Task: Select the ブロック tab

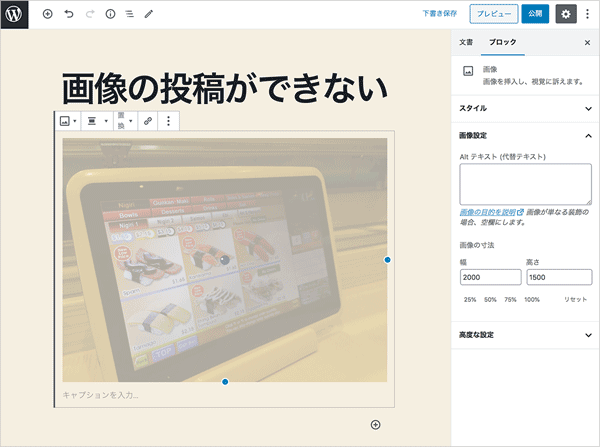Action: 502,42
